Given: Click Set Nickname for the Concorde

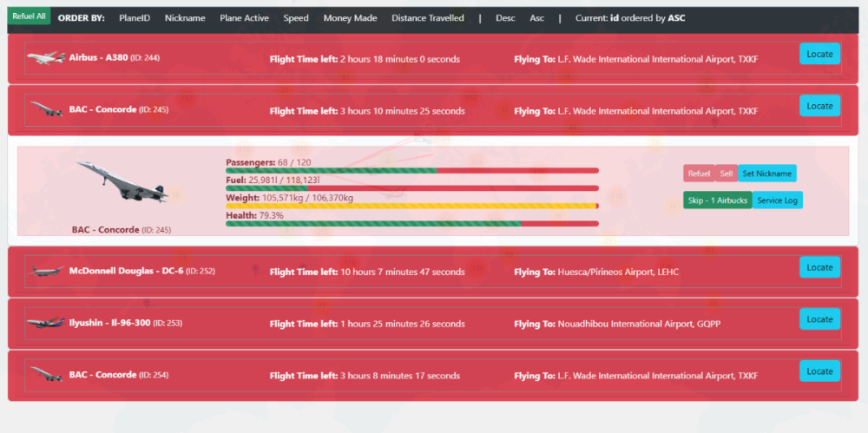Looking at the screenshot, I should point(766,174).
